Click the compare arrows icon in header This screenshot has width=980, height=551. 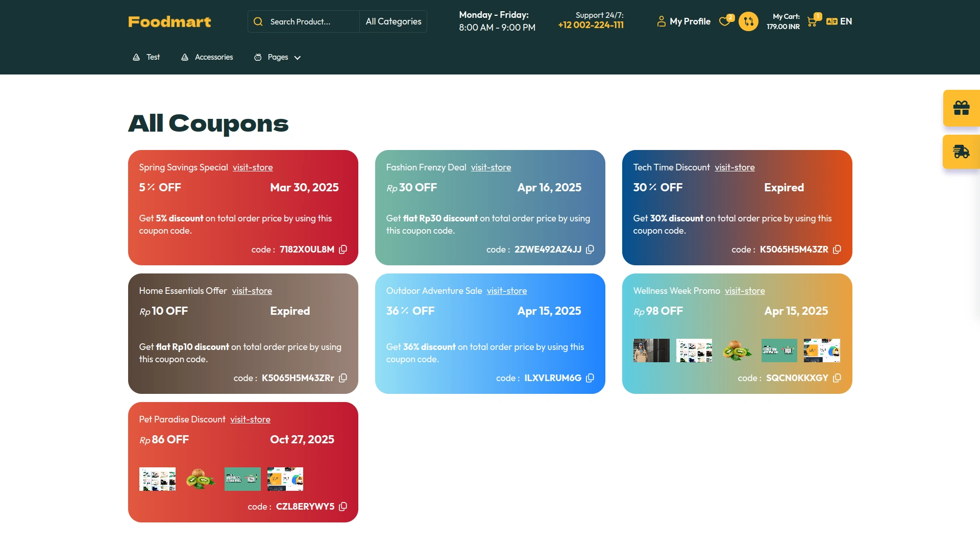(x=748, y=21)
